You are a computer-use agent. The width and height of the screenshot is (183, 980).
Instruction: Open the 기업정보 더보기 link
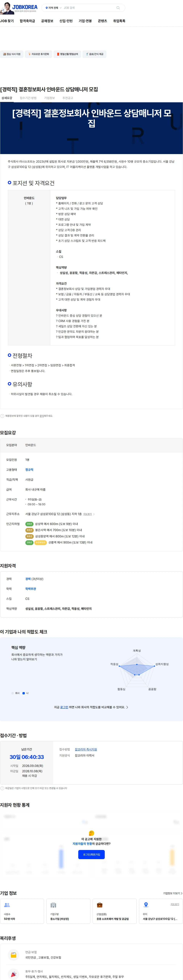point(173,893)
